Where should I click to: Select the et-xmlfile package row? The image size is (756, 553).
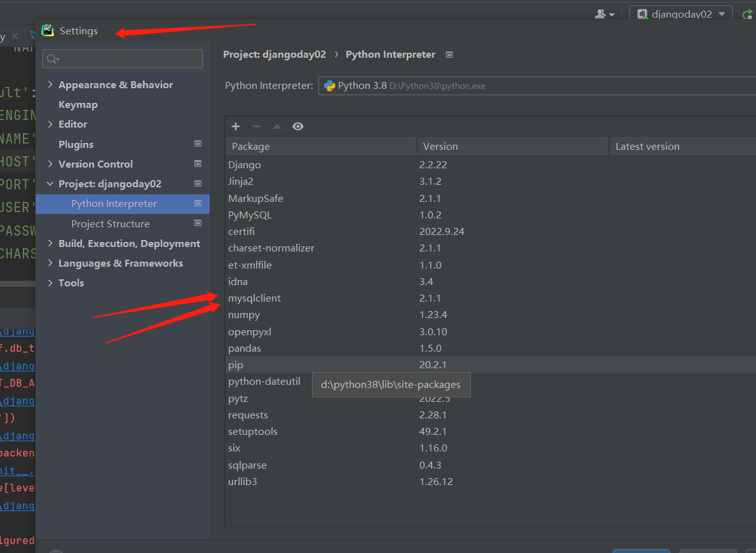pos(491,265)
